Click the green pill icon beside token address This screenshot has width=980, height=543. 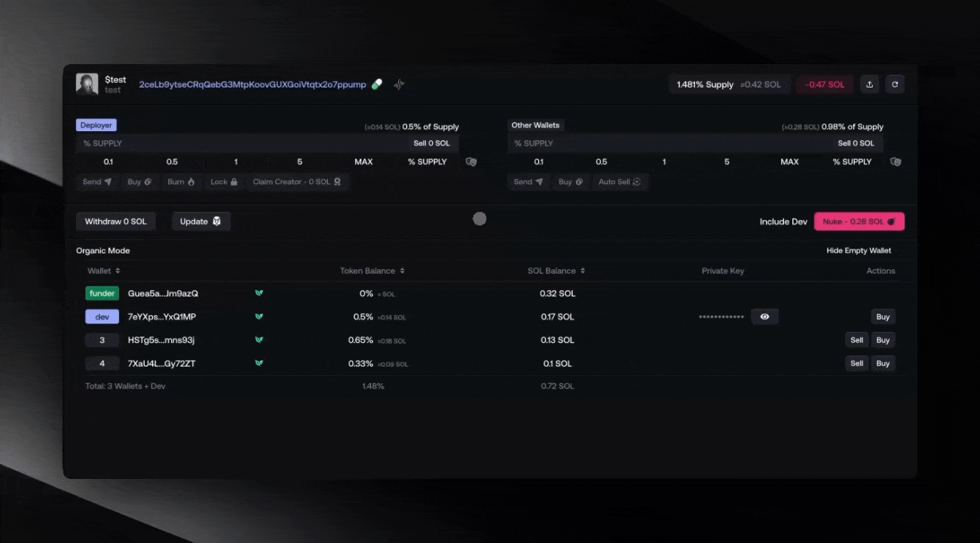377,84
